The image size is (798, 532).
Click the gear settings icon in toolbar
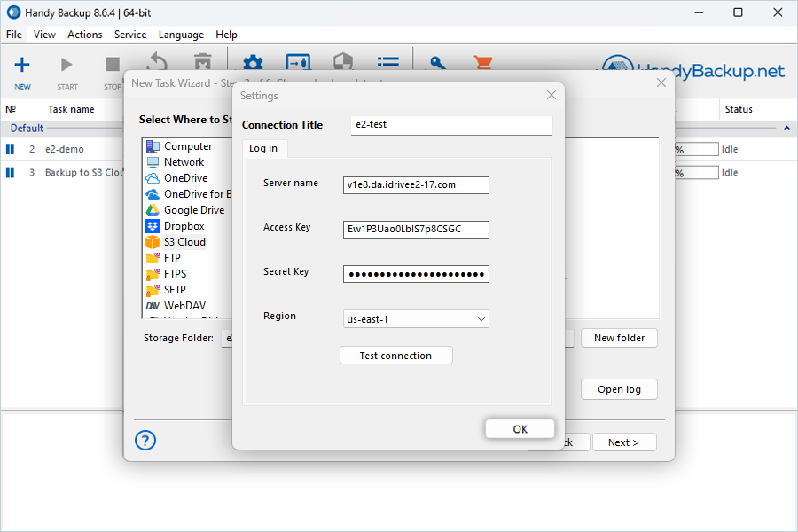(253, 62)
